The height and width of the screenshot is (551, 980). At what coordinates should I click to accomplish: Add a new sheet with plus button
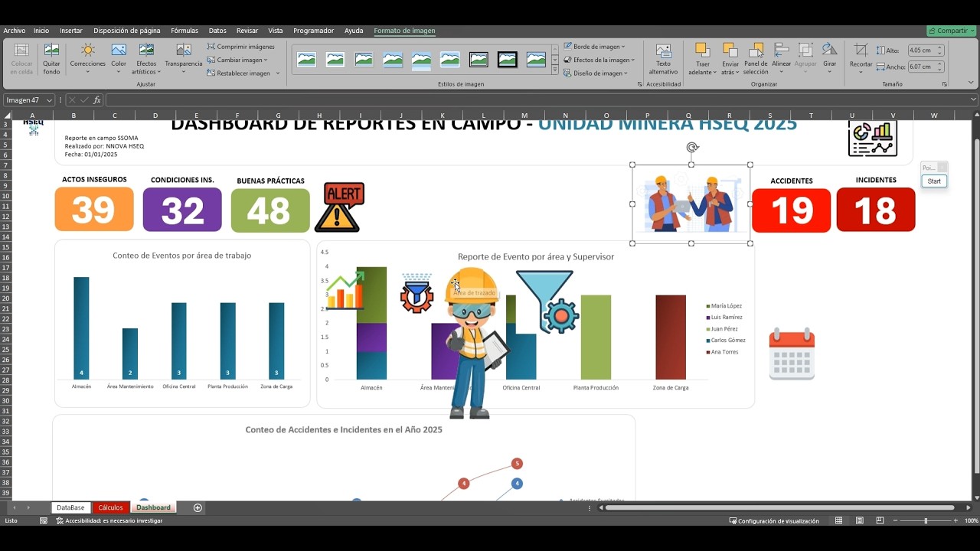pos(198,507)
